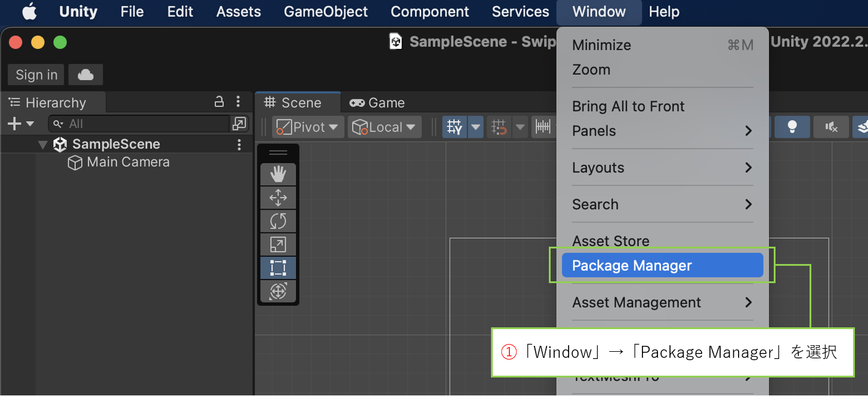The width and height of the screenshot is (868, 396).
Task: Select the Rotate tool
Action: [x=278, y=221]
